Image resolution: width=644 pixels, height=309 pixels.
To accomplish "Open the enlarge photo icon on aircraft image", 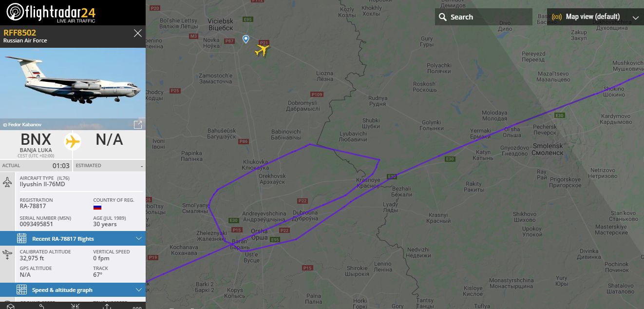I will click(x=138, y=125).
